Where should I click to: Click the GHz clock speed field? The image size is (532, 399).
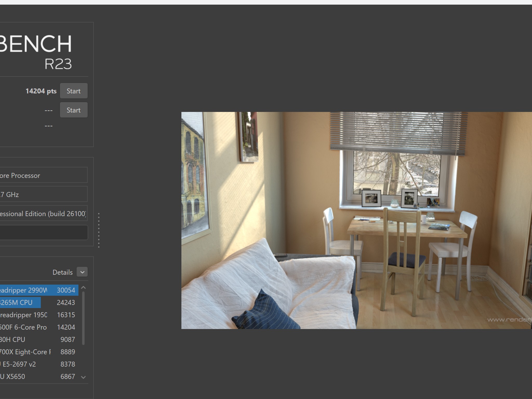pyautogui.click(x=44, y=194)
